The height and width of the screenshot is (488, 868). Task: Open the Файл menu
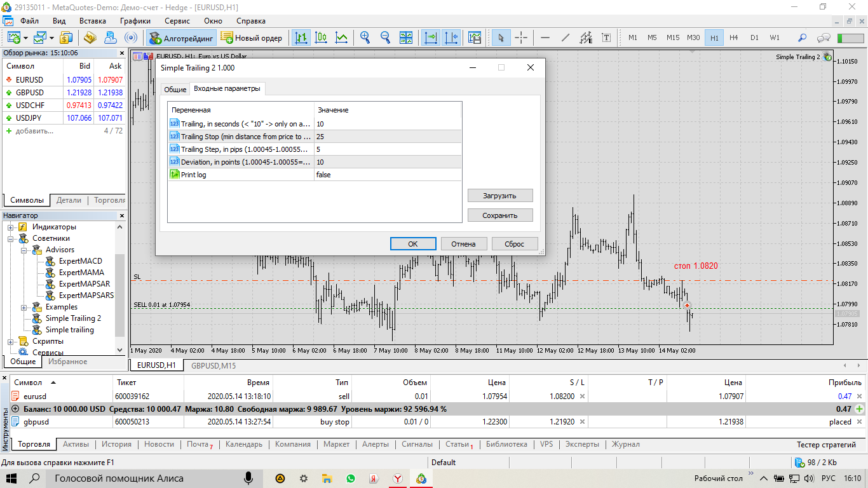coord(30,20)
